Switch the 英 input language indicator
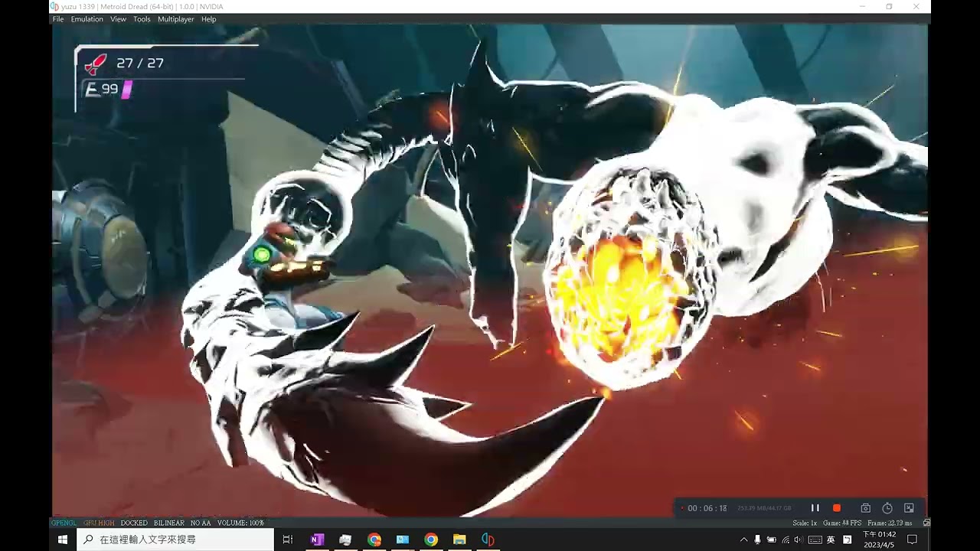The height and width of the screenshot is (551, 980). (x=831, y=540)
